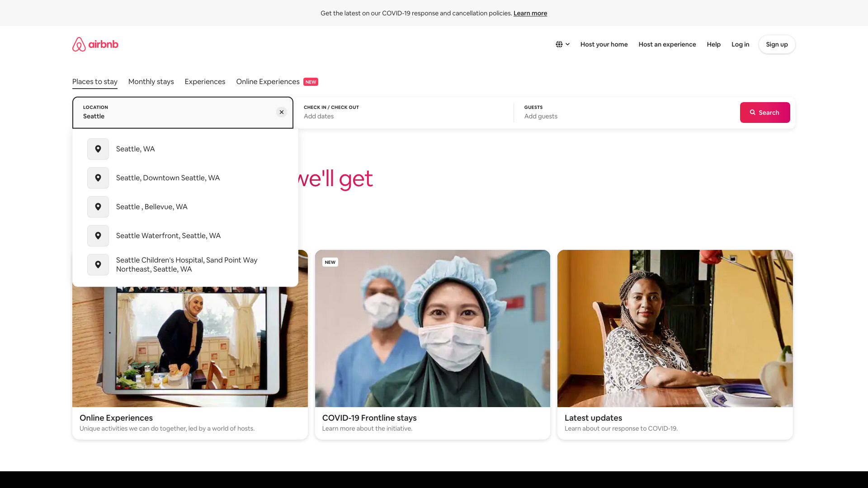Switch to the Monthly stays tab
The width and height of the screenshot is (868, 488).
[x=151, y=82]
